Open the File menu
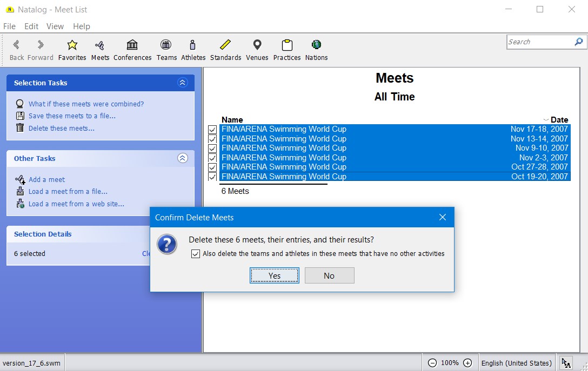 pos(9,26)
